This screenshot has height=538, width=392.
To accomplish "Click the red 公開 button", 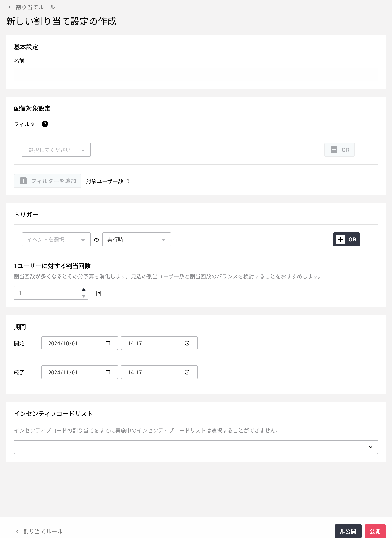I will [x=375, y=531].
